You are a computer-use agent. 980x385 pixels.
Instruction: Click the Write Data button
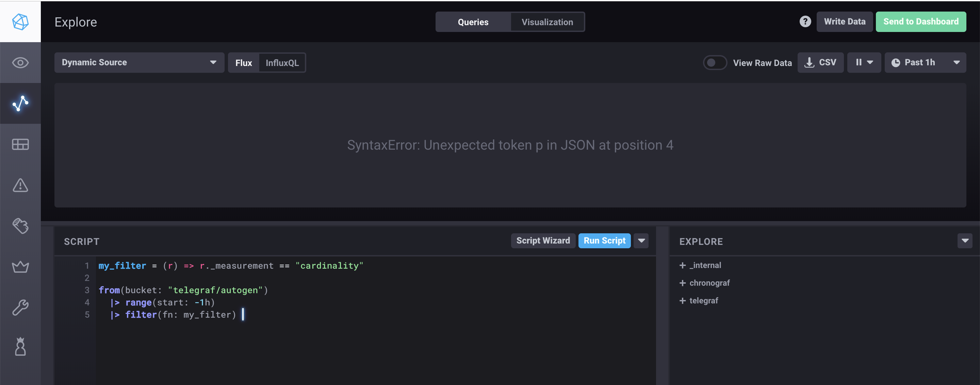tap(845, 22)
